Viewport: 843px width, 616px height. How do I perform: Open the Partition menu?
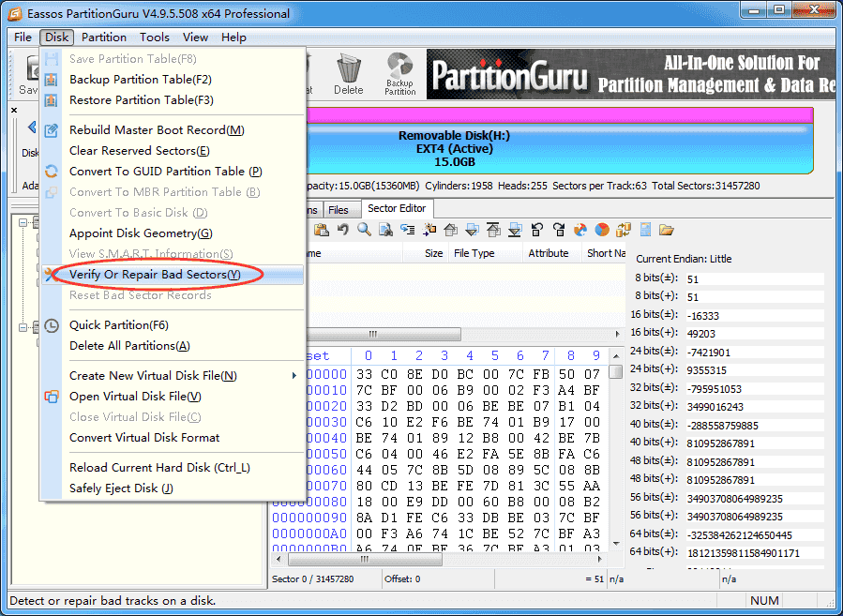pos(104,38)
